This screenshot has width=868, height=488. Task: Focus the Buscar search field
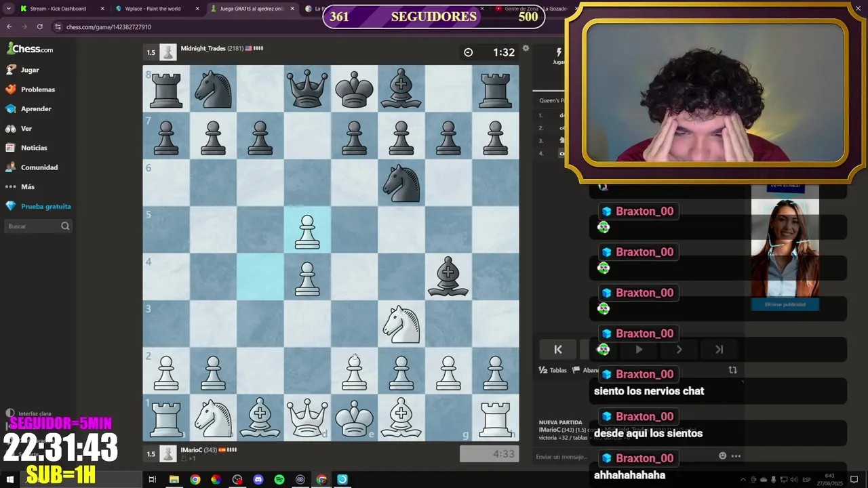pos(38,226)
